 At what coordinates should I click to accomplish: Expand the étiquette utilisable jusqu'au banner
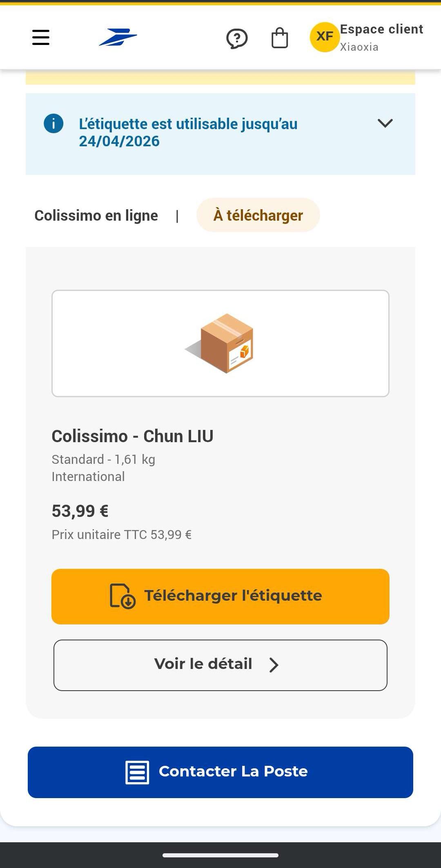tap(220, 134)
